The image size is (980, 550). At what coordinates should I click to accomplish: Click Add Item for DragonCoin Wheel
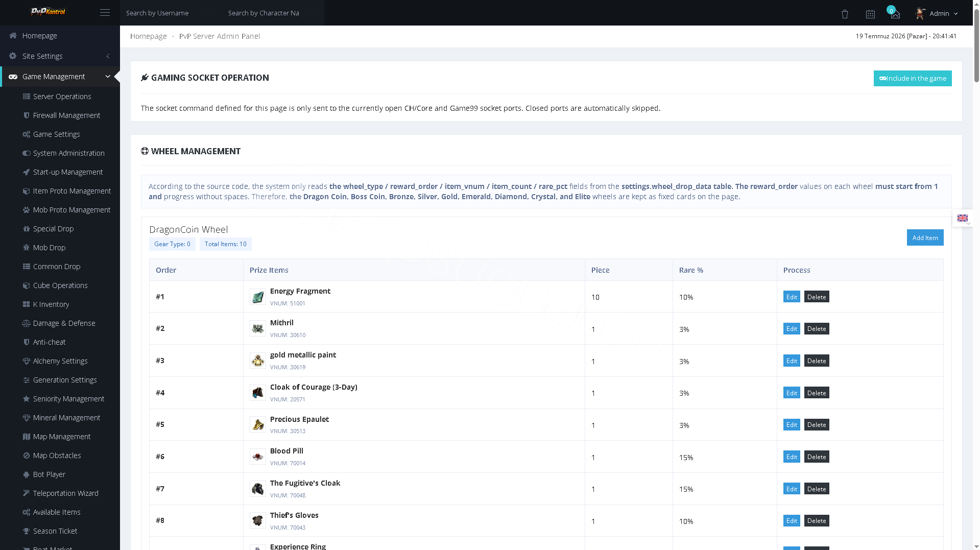pyautogui.click(x=925, y=237)
